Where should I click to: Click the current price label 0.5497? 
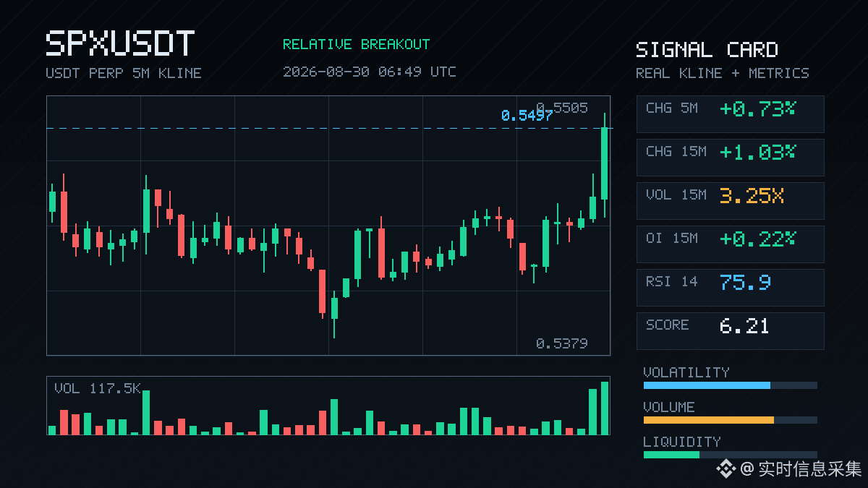click(x=527, y=116)
